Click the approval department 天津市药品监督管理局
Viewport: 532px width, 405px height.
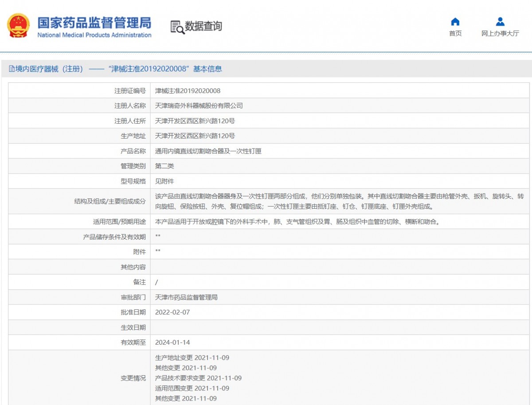[186, 297]
